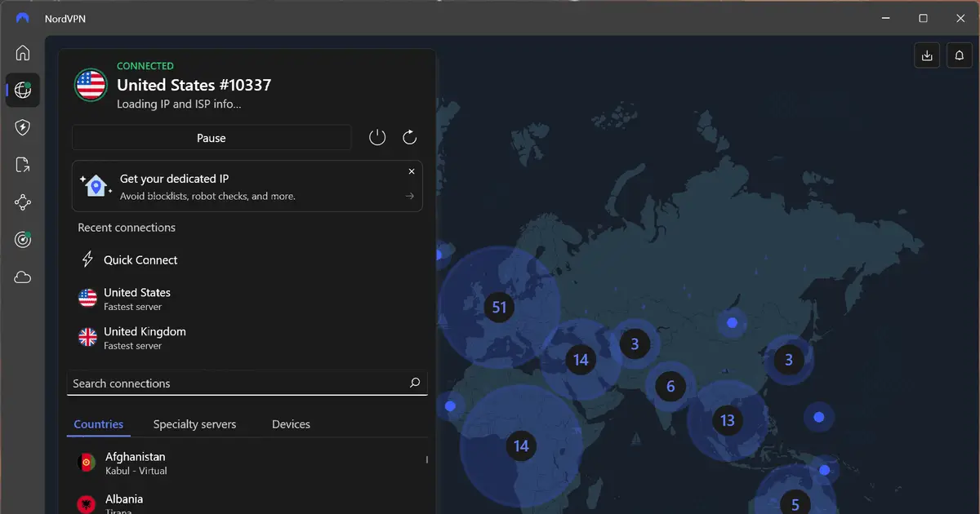This screenshot has width=980, height=514.
Task: Pause the VPN connection
Action: point(212,138)
